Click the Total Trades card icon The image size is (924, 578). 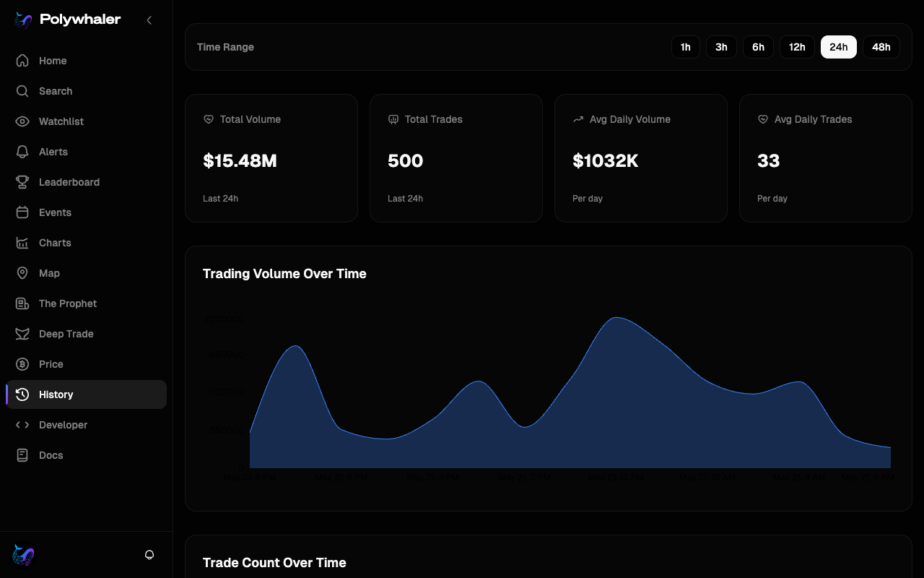point(393,119)
